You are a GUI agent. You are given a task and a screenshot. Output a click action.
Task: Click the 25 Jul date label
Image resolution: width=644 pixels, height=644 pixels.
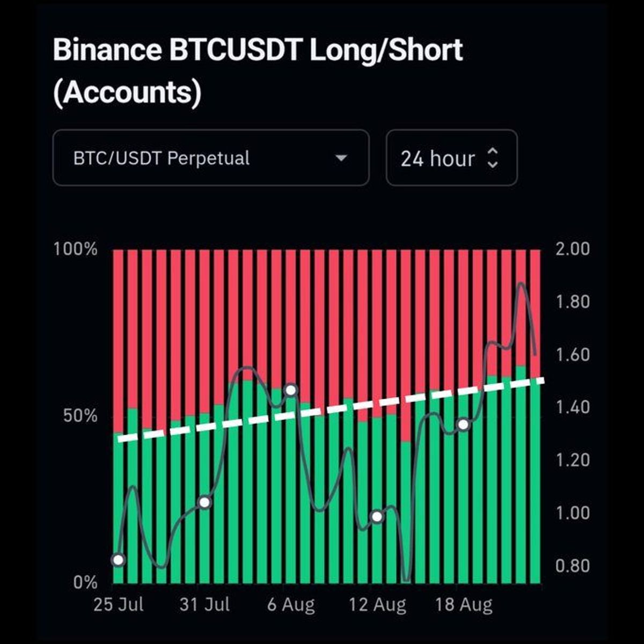[119, 605]
